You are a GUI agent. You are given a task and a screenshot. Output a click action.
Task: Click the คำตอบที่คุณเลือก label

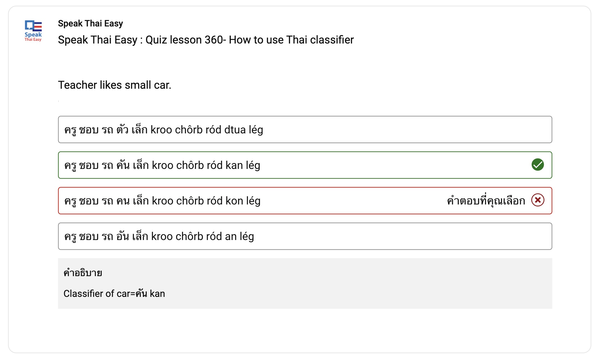pos(486,200)
